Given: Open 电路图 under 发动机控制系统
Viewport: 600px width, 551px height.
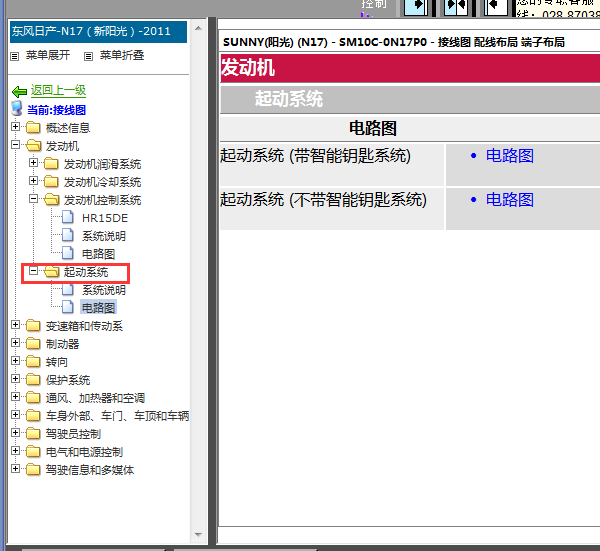Looking at the screenshot, I should coord(98,254).
